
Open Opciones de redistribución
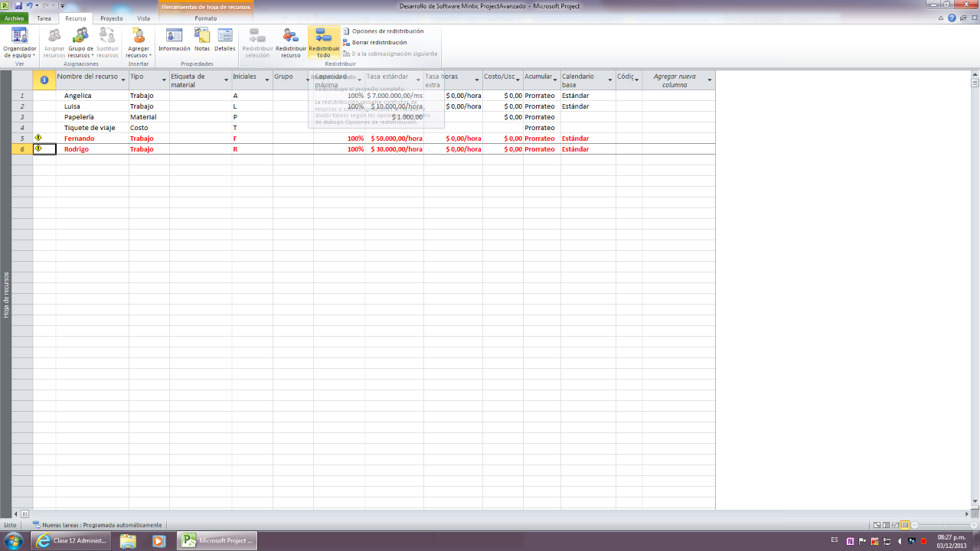383,31
